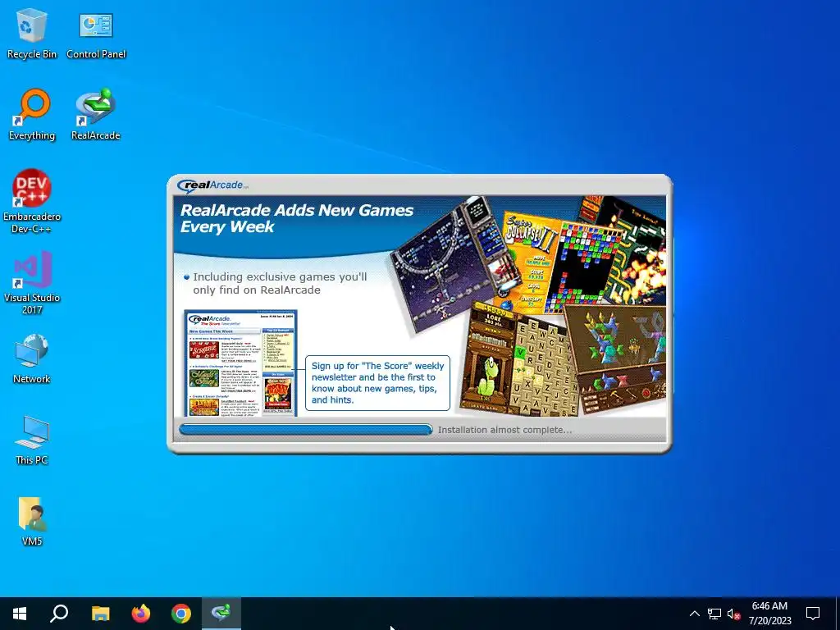Switch to RealArcade installer taskbar button
840x630 pixels.
tap(221, 614)
